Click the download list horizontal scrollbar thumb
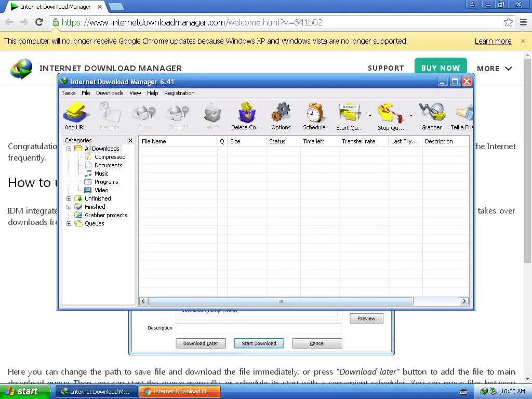 [x=281, y=301]
